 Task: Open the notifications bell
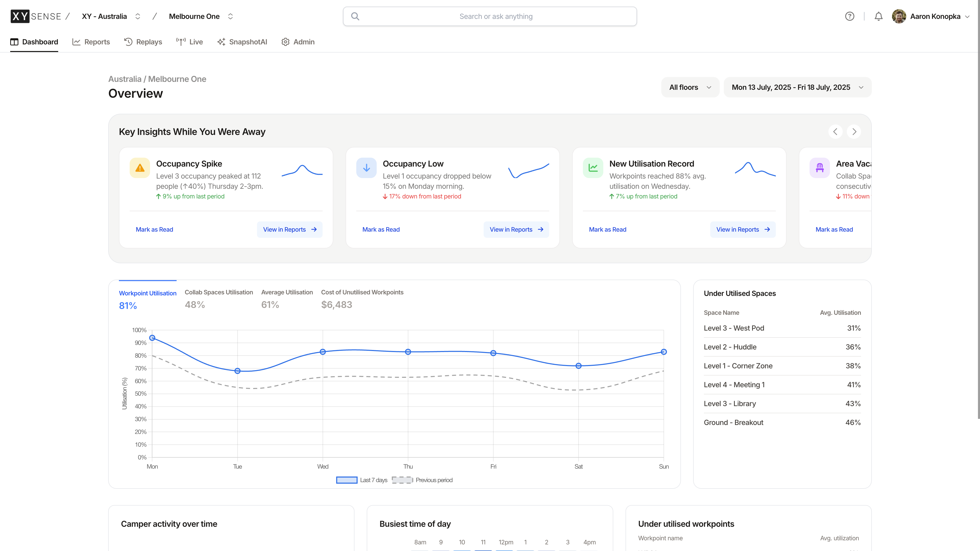[878, 16]
